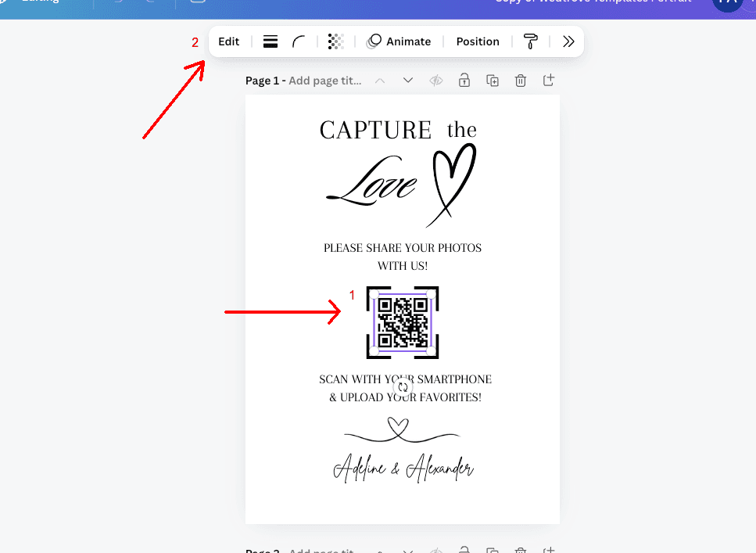Select the script 'Love' text
Screen dimensions: 756x553
click(x=371, y=181)
